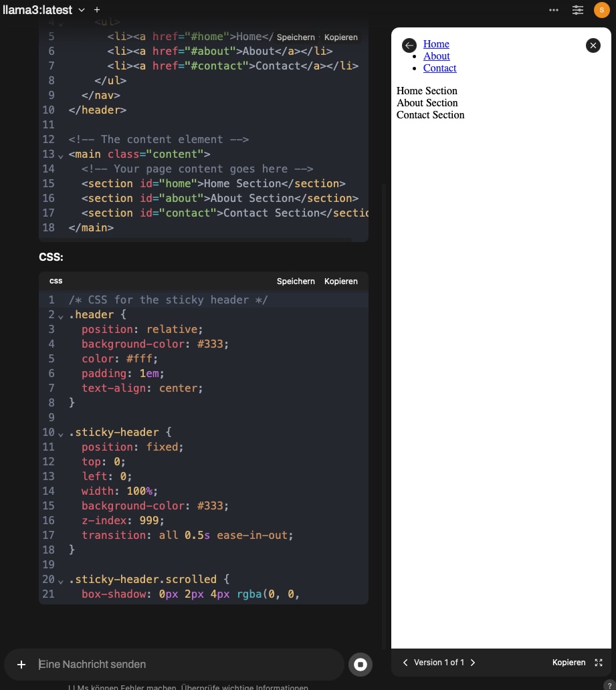Open the three-dot options menu
Image resolution: width=616 pixels, height=690 pixels.
click(554, 10)
